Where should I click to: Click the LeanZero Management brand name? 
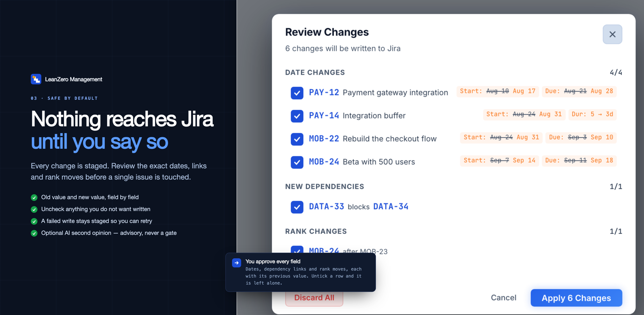coord(73,79)
